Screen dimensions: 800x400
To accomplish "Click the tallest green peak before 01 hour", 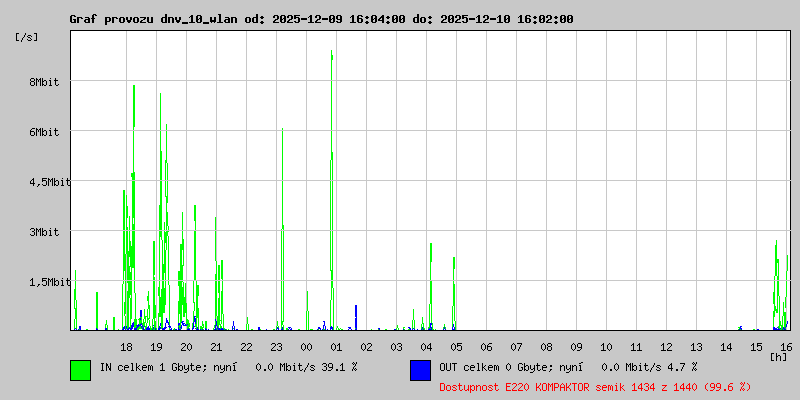I will 332,190.
